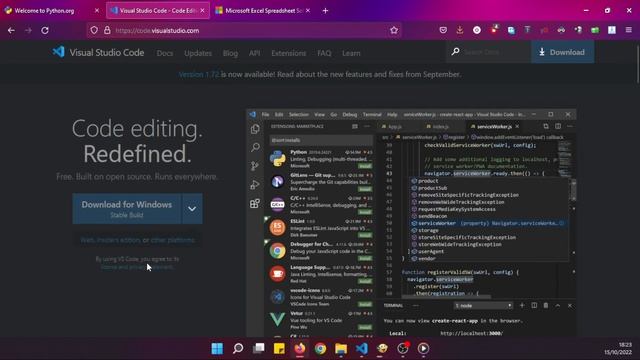
Task: Open Extensions in the site navigation
Action: (x=289, y=53)
